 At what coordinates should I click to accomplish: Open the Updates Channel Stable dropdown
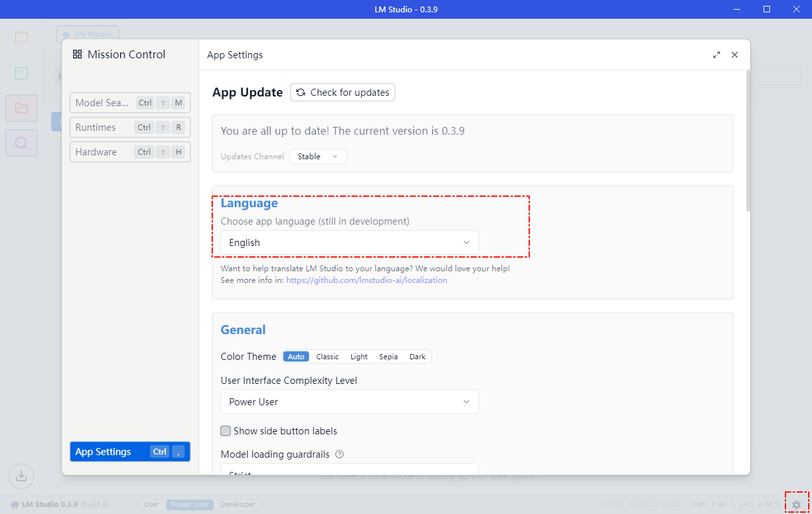pos(318,157)
